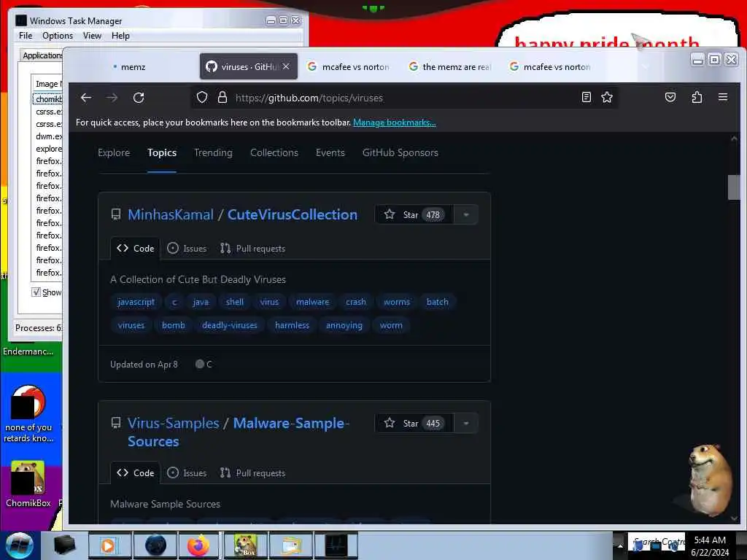Click the Windows Start orb

coord(20,545)
